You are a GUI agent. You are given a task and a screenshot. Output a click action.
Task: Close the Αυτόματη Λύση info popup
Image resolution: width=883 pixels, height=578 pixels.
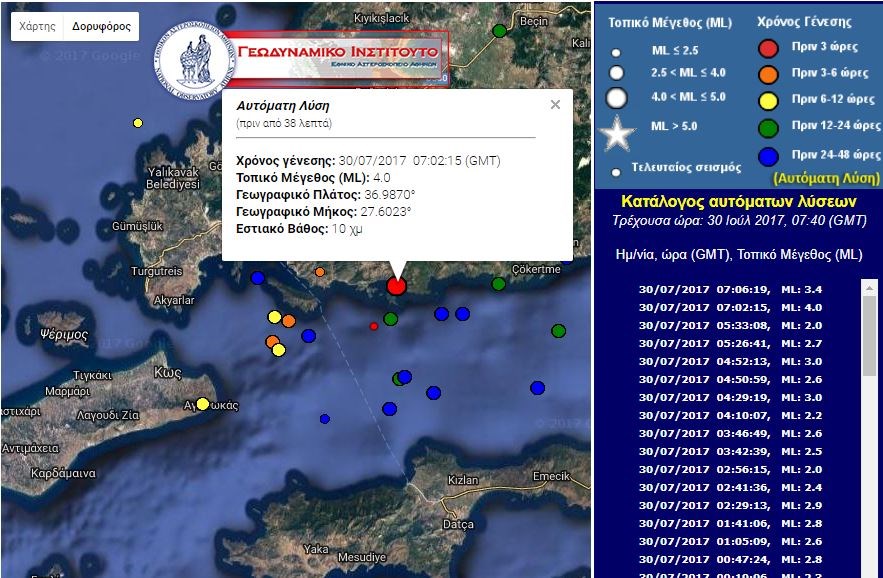tap(555, 105)
